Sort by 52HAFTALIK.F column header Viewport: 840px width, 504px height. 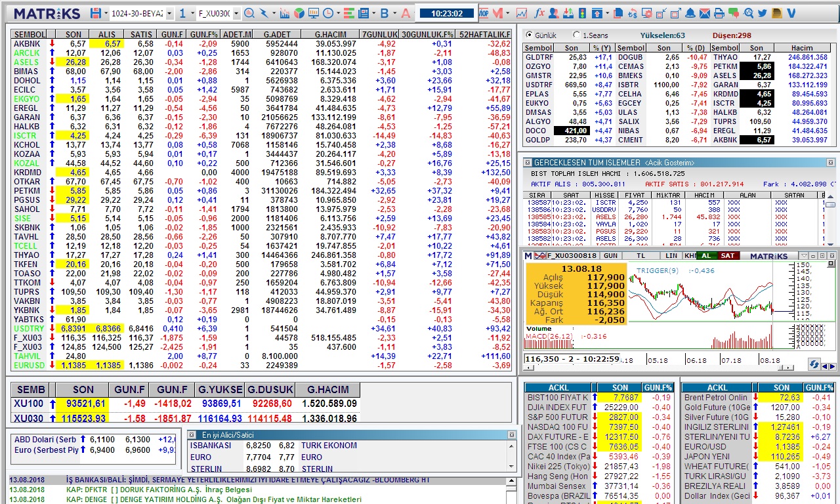(x=485, y=34)
